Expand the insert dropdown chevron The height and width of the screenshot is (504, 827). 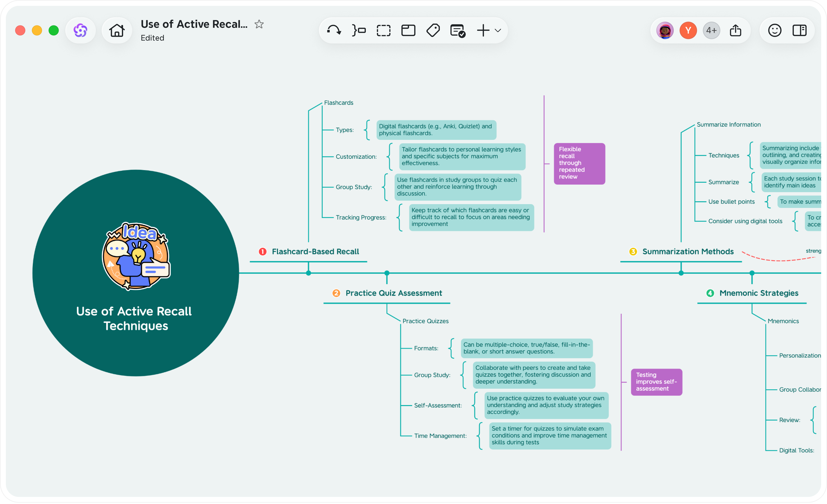[x=498, y=30]
